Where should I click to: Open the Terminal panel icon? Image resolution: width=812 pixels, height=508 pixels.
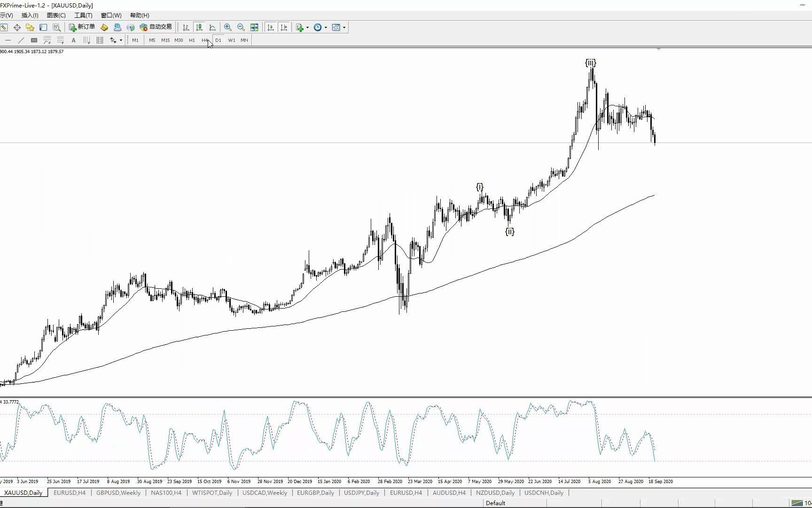tap(43, 27)
